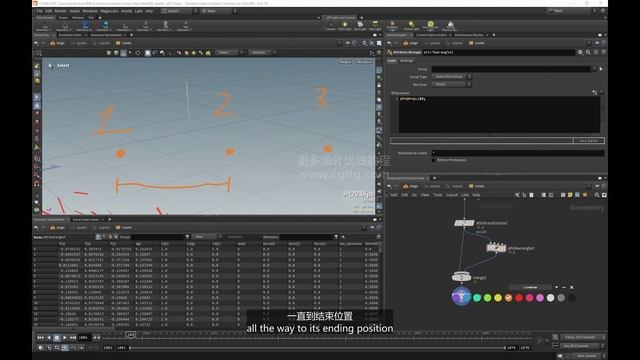The height and width of the screenshot is (360, 640).
Task: Click the current frame number field
Action: [84, 338]
